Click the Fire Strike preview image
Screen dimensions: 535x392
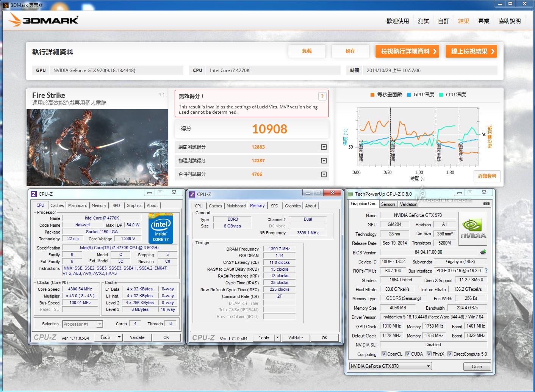point(97,147)
